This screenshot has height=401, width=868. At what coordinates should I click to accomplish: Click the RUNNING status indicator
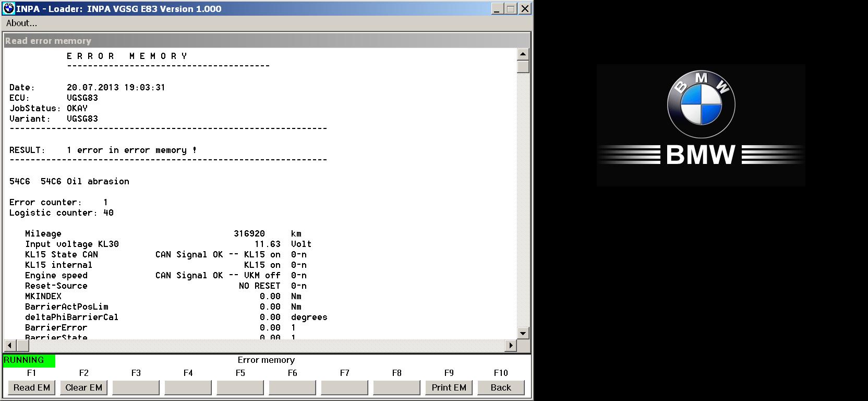29,360
